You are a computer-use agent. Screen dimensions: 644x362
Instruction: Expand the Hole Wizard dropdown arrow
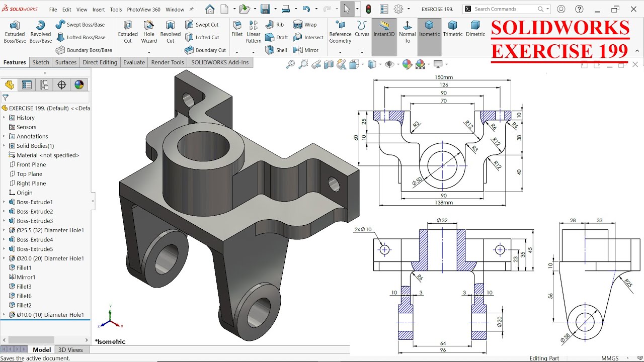coord(149,52)
